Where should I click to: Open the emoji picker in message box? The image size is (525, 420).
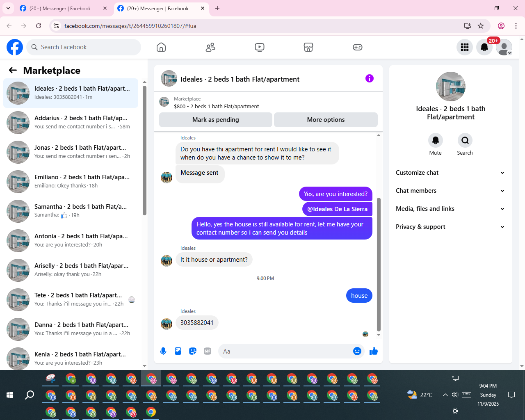pyautogui.click(x=357, y=351)
